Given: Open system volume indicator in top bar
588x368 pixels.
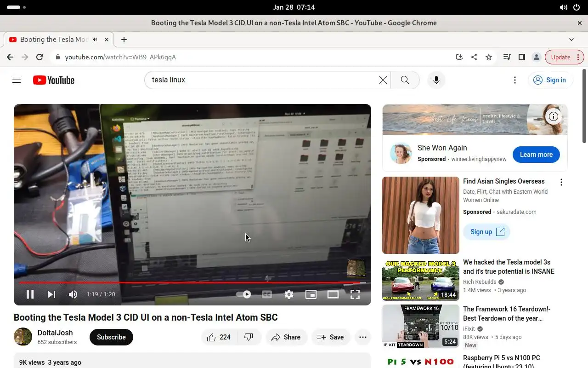Looking at the screenshot, I should 563,7.
